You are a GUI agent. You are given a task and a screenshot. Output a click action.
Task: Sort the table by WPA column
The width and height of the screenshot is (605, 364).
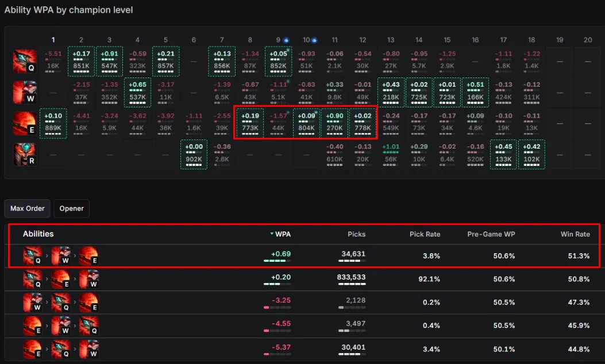point(280,234)
